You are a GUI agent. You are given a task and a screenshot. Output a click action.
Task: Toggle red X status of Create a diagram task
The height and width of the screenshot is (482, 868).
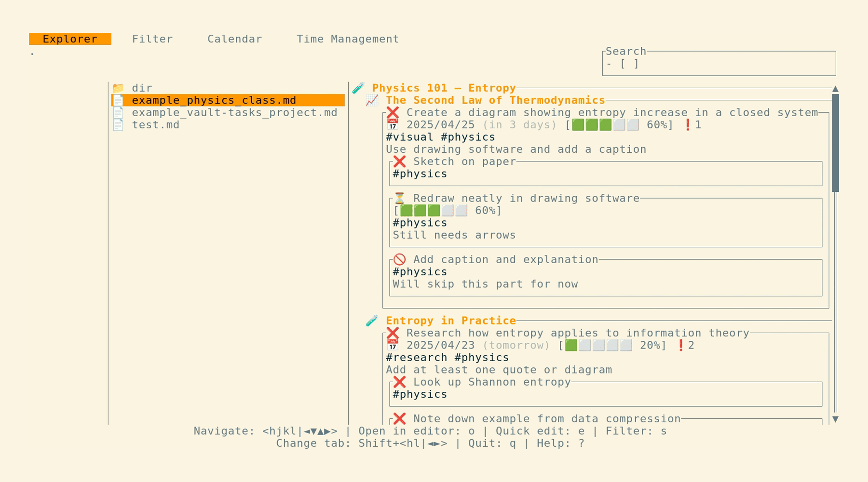(x=393, y=113)
